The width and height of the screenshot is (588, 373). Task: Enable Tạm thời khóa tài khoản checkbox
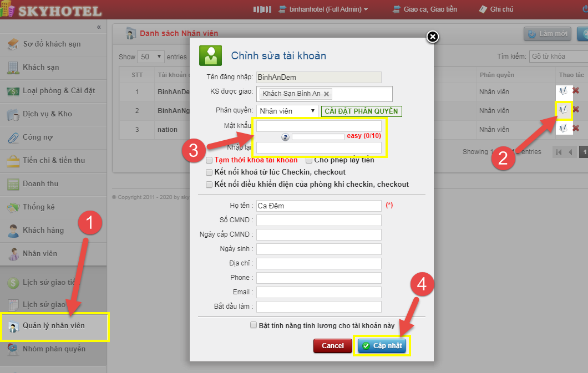tap(209, 160)
